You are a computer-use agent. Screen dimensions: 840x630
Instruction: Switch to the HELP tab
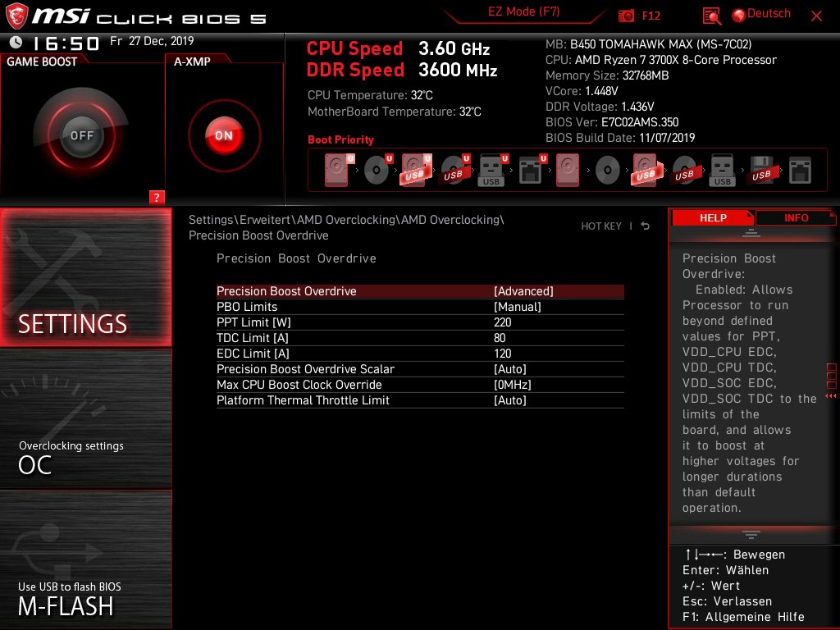(713, 218)
